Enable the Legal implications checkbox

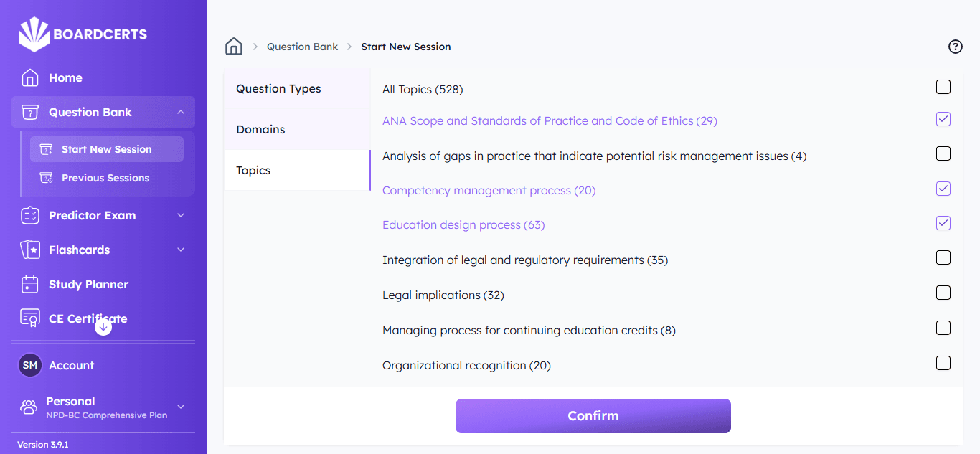coord(943,293)
